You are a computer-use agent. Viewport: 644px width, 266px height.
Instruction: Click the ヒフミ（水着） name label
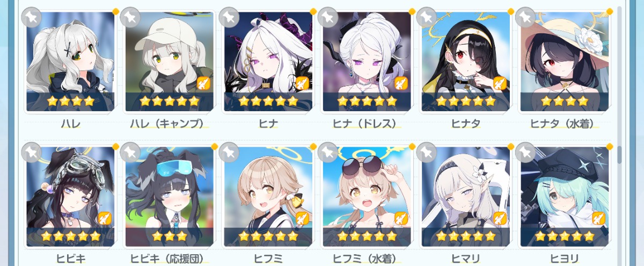pyautogui.click(x=367, y=259)
